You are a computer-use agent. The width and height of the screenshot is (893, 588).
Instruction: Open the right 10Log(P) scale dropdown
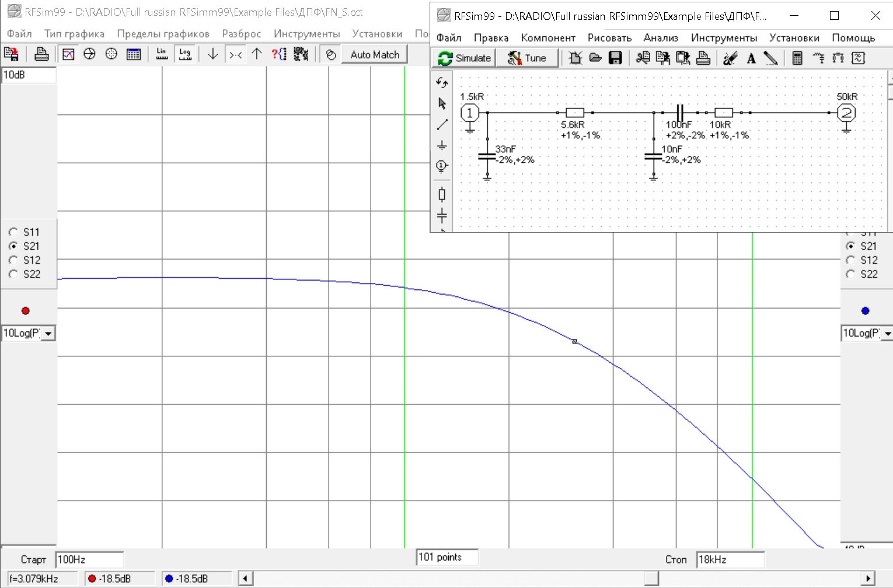pos(887,334)
